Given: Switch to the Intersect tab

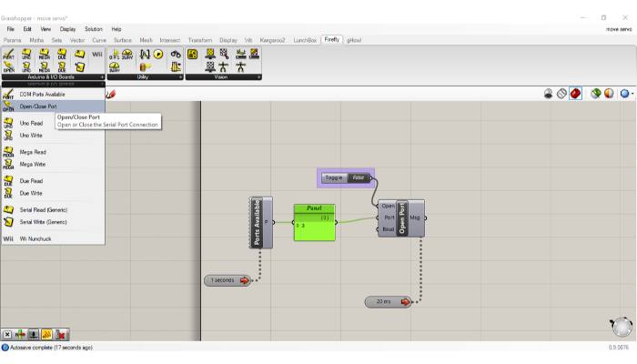Looking at the screenshot, I should tap(170, 40).
